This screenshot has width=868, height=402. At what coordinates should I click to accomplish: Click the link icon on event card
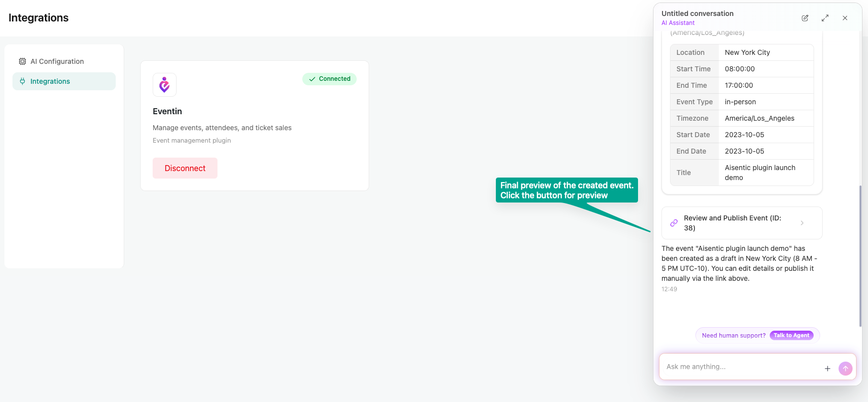(x=674, y=223)
